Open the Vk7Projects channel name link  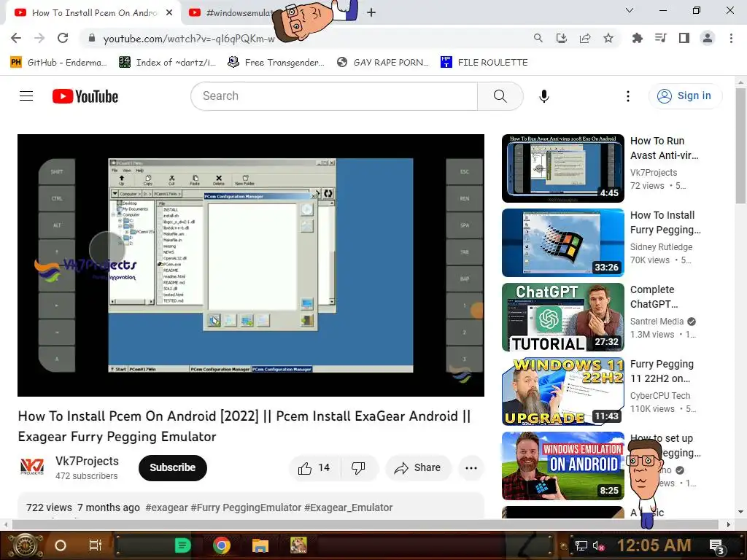(87, 461)
